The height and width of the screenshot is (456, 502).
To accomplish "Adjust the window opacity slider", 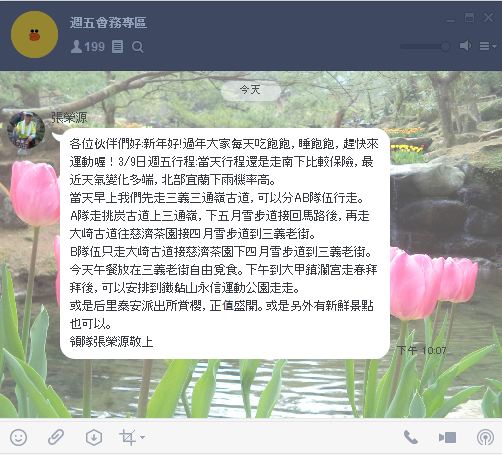I will coord(425,46).
